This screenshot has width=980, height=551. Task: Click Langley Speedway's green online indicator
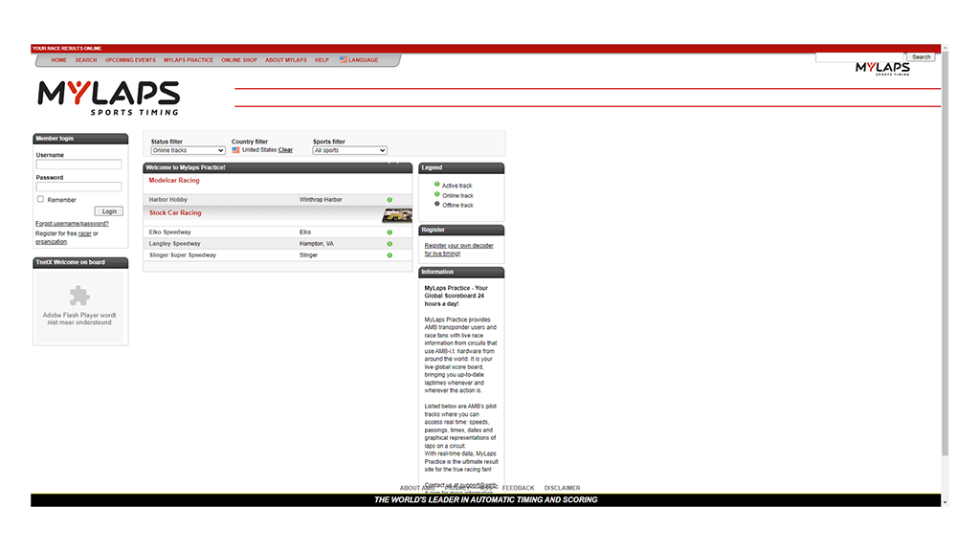tap(390, 244)
